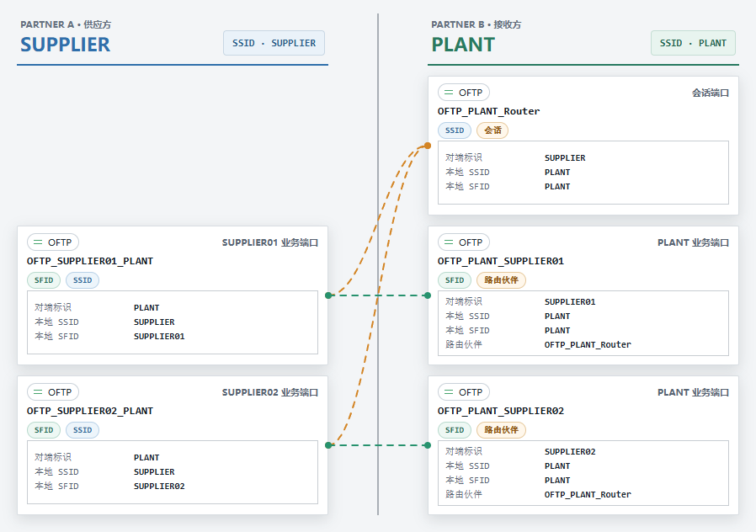Click the SUPPLIER02 业务端口 label
This screenshot has height=532, width=756.
coord(270,393)
